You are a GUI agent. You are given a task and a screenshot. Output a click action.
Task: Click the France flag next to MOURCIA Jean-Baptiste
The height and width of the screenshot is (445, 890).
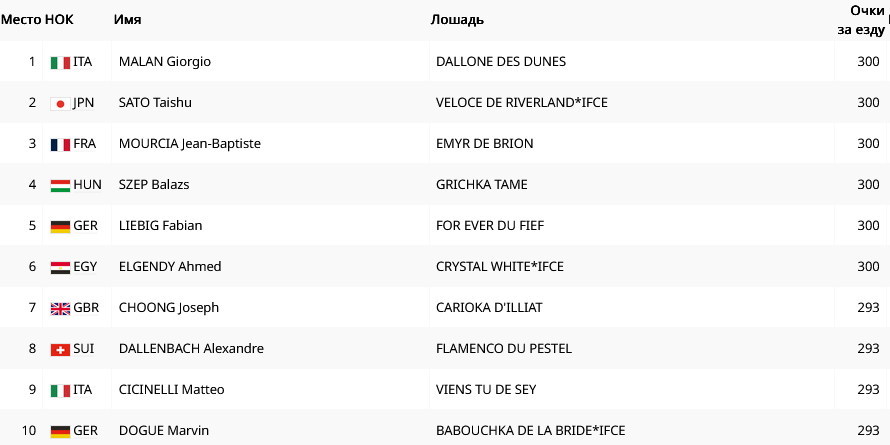pos(60,144)
